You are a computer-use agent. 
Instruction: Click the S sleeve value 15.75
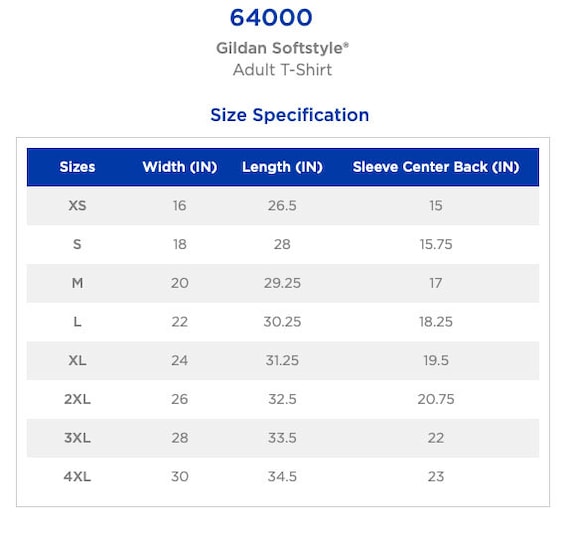tap(436, 244)
